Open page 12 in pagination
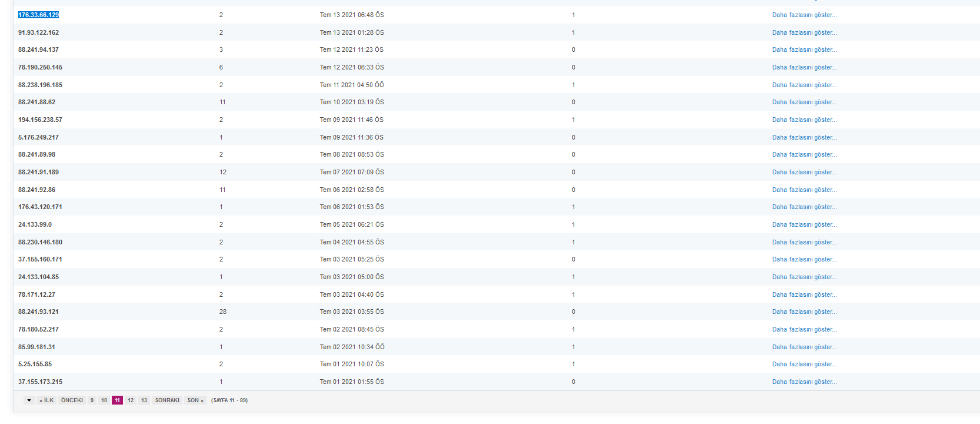980x424 pixels. 131,400
